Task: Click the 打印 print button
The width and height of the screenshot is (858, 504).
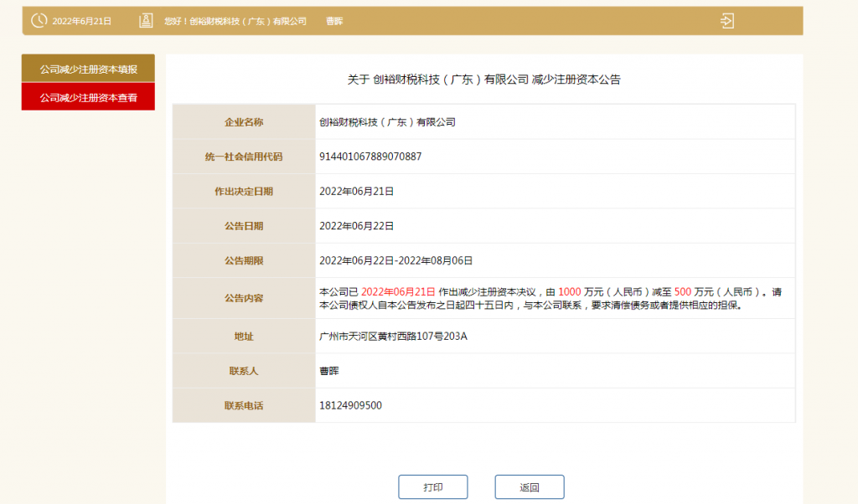Action: pos(433,486)
